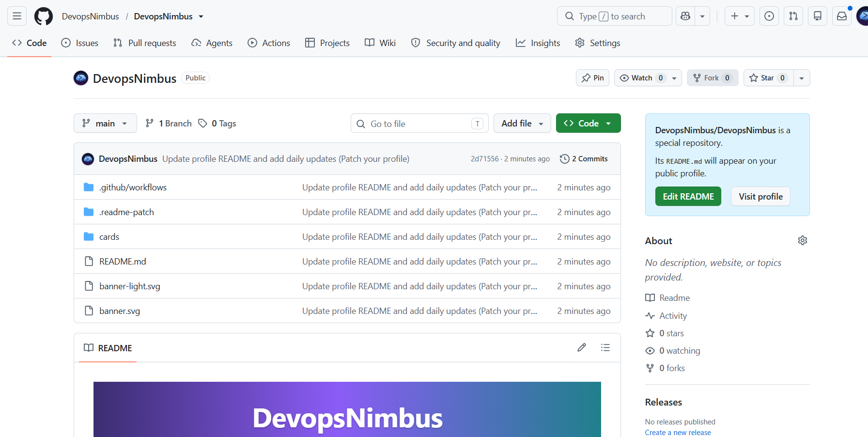Star the DevopsNimbus repository
Viewport: 868px width, 437px height.
768,78
